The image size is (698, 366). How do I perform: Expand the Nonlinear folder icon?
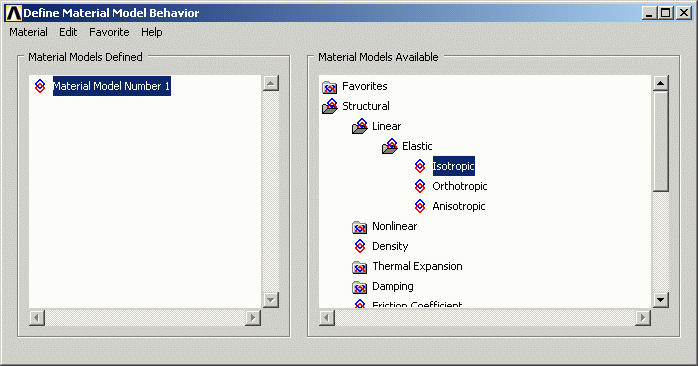point(359,227)
